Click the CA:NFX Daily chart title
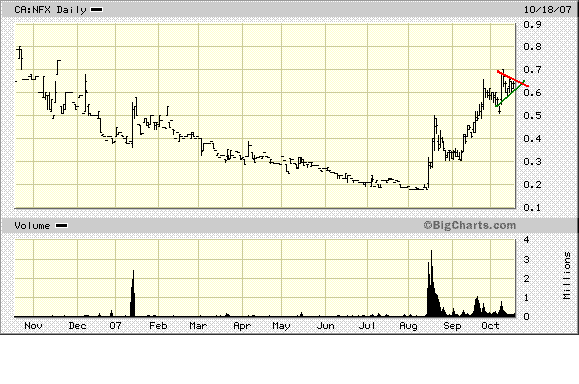The height and width of the screenshot is (384, 579). pos(50,10)
